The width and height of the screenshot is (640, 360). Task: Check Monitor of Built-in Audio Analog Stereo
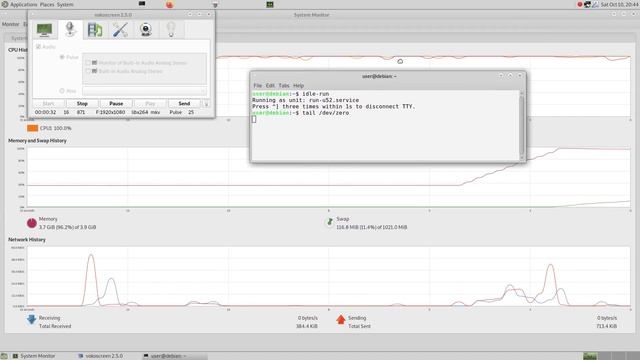pyautogui.click(x=88, y=63)
